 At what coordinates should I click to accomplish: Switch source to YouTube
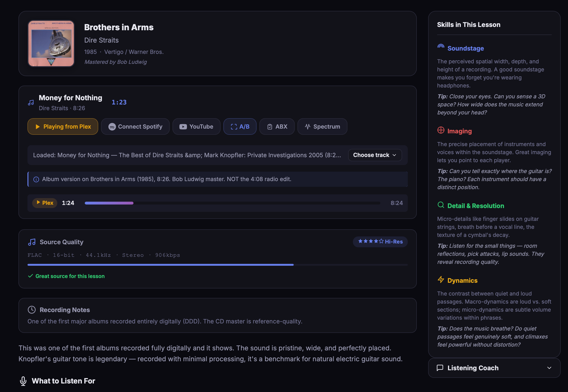point(196,126)
